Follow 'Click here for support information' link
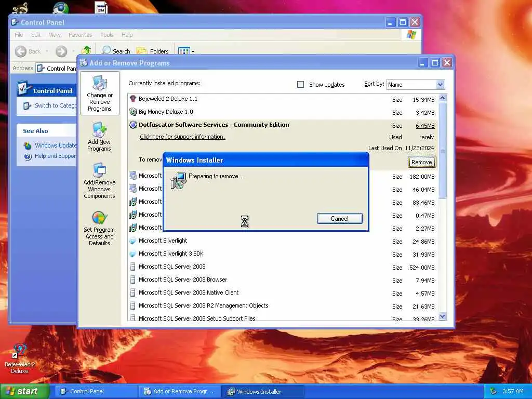 click(182, 137)
